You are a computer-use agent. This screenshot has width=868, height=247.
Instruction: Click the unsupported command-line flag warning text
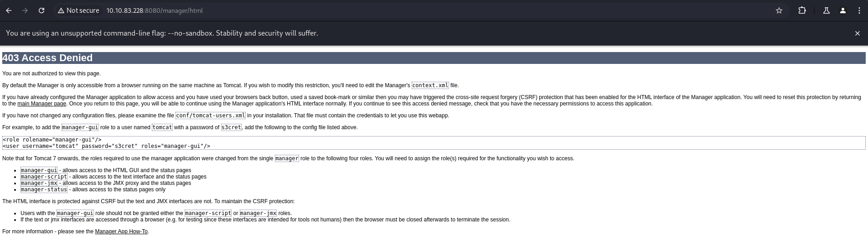click(x=162, y=33)
